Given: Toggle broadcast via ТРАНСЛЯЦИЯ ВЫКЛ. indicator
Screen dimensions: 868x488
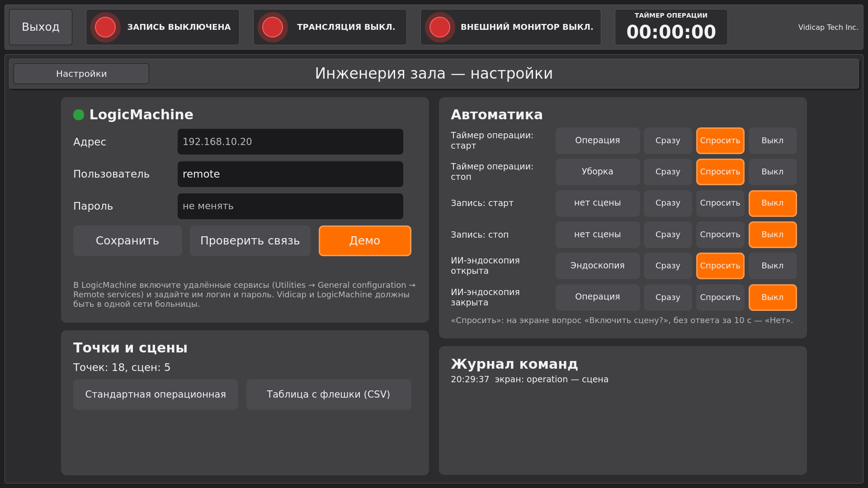Looking at the screenshot, I should click(x=330, y=27).
